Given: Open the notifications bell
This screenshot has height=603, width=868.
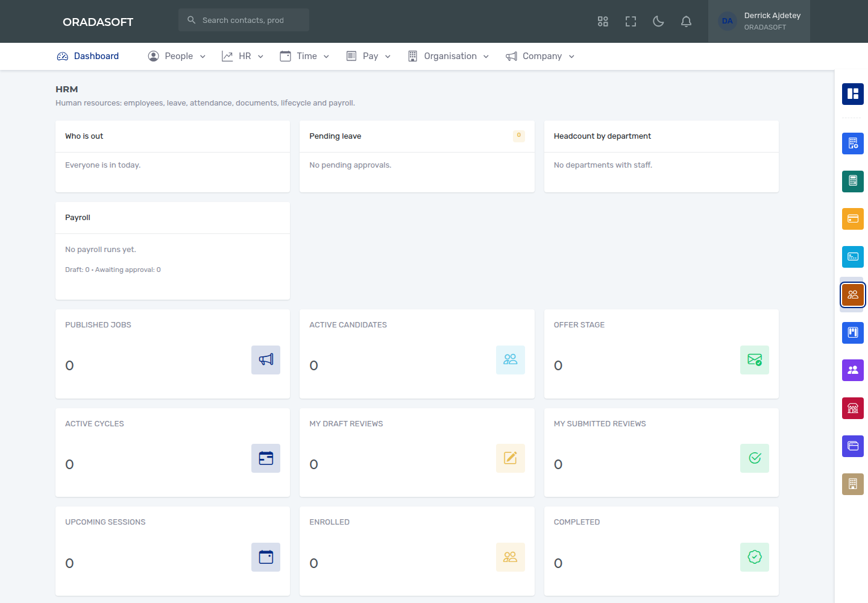Looking at the screenshot, I should (686, 22).
